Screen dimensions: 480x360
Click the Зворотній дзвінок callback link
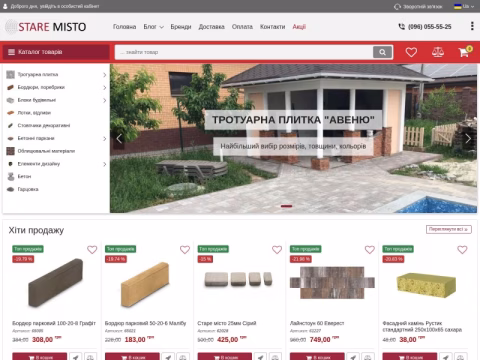[x=422, y=7]
